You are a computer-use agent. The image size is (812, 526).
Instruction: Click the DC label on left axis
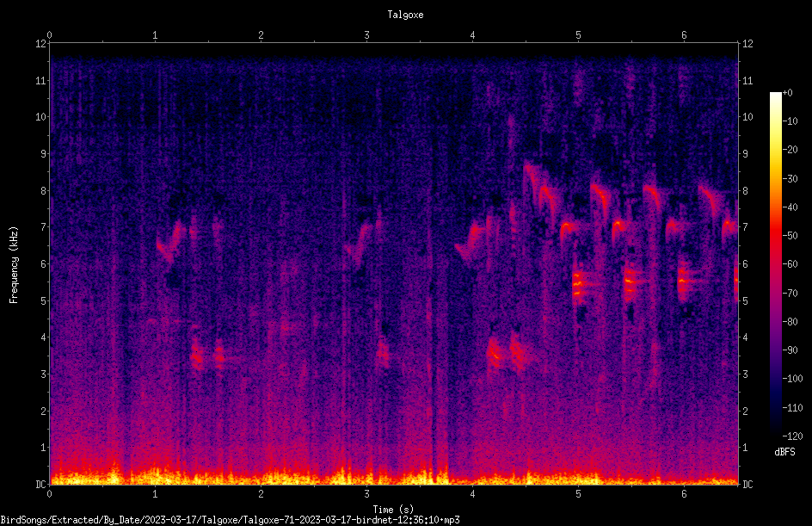click(x=40, y=484)
